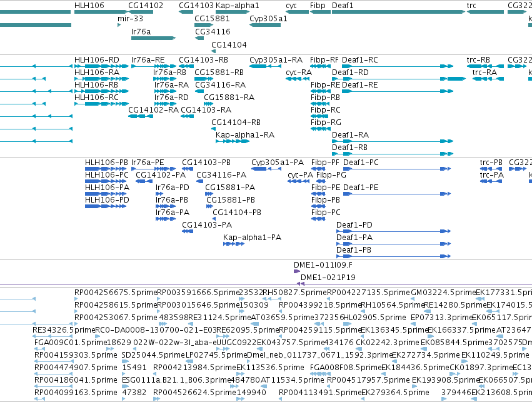Click the SD25044.5prime EST label

(x=153, y=355)
